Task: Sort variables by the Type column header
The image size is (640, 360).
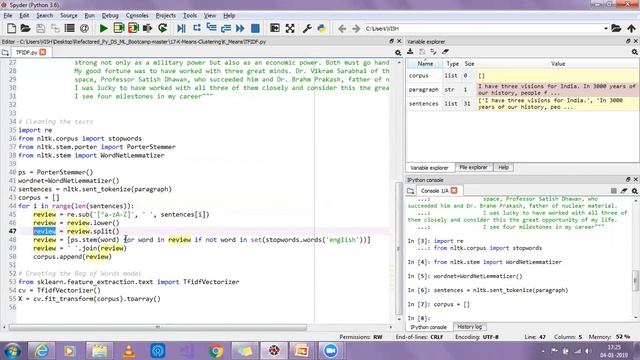Action: pos(452,64)
